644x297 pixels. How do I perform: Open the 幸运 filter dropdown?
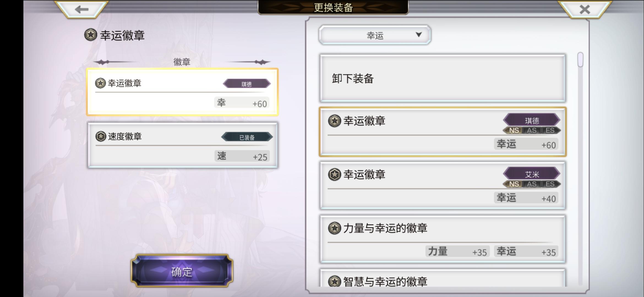375,35
